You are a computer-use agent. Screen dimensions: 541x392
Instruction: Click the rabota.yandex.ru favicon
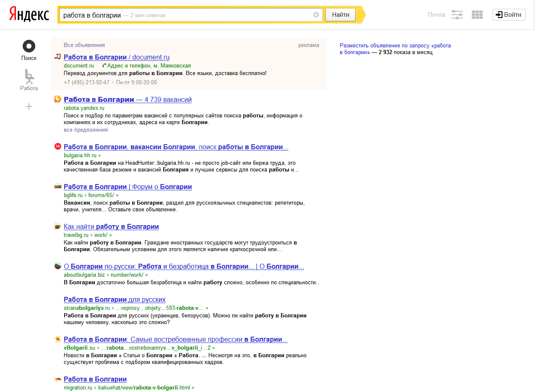(x=58, y=99)
